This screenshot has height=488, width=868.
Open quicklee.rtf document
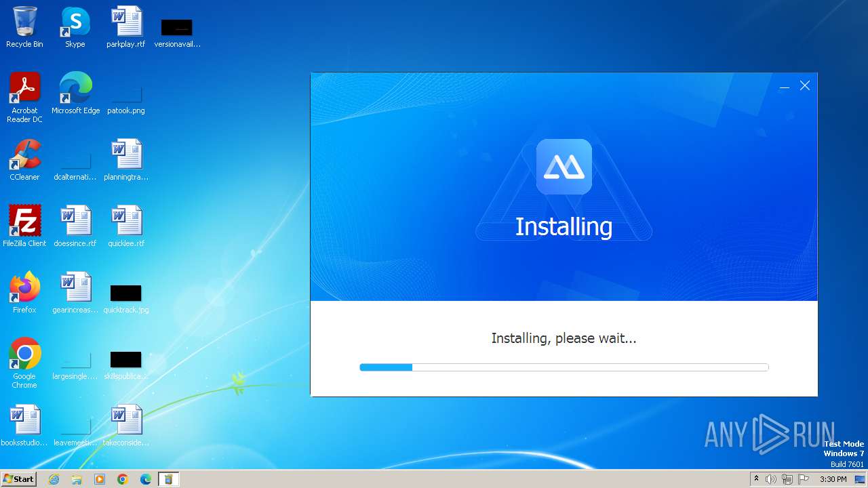click(x=126, y=226)
